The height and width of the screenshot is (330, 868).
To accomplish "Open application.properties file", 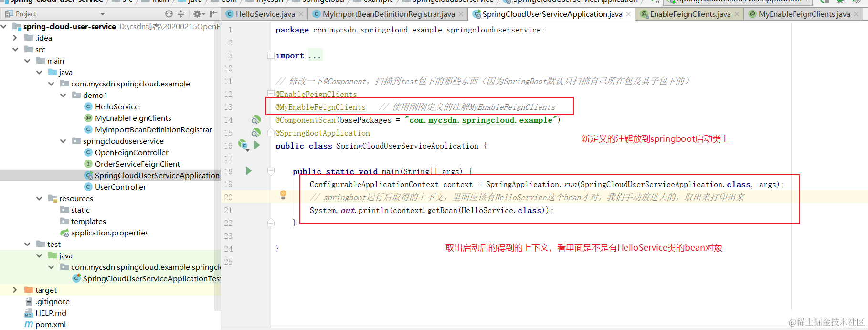I will pyautogui.click(x=109, y=233).
